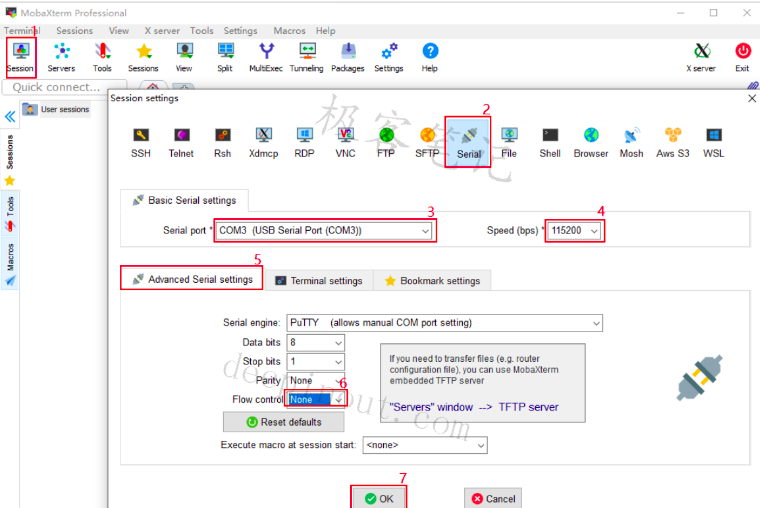Open the Tunneling toolbar icon
Image resolution: width=760 pixels, height=508 pixels.
(x=307, y=57)
